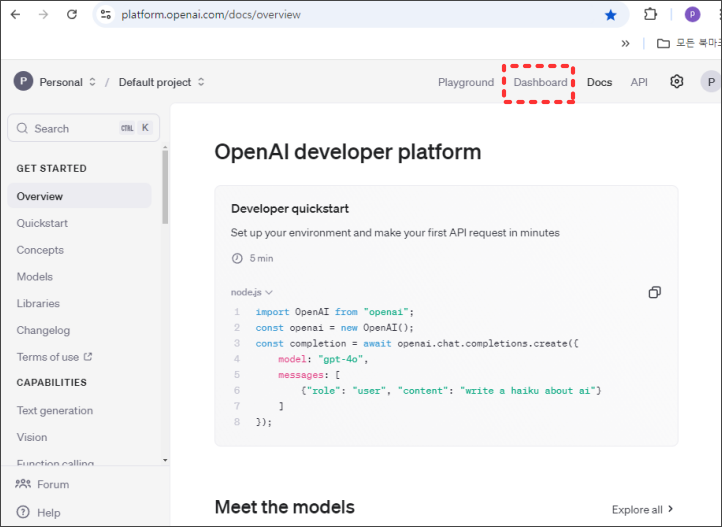Open the Playground tab
Image resolution: width=722 pixels, height=527 pixels.
[x=466, y=82]
